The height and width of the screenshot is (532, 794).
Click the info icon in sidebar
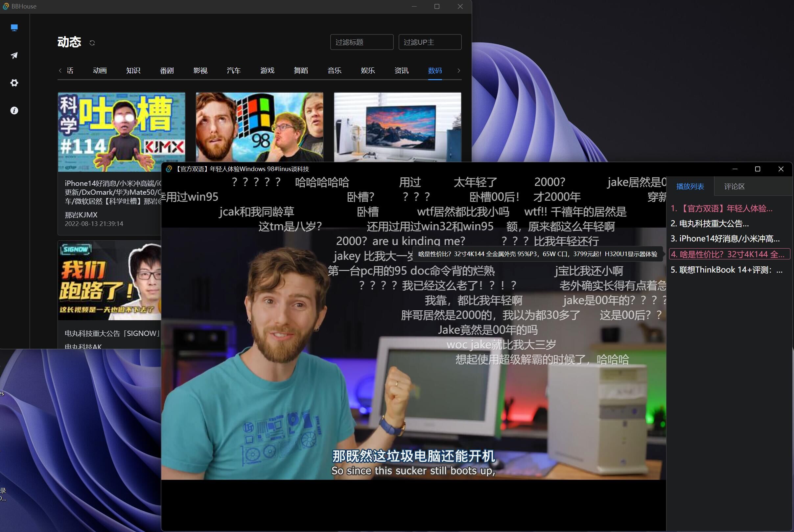[14, 111]
